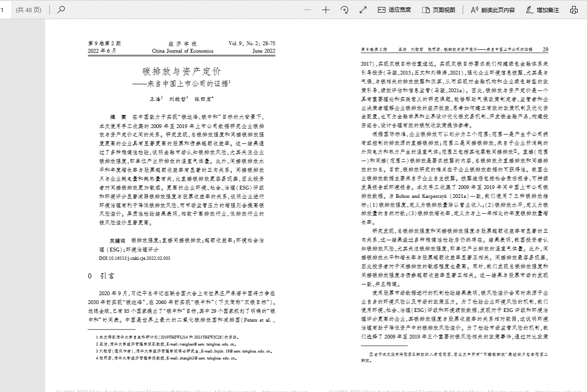The height and width of the screenshot is (392, 587).
Task: Zoom in with the plus button
Action: coord(326,10)
